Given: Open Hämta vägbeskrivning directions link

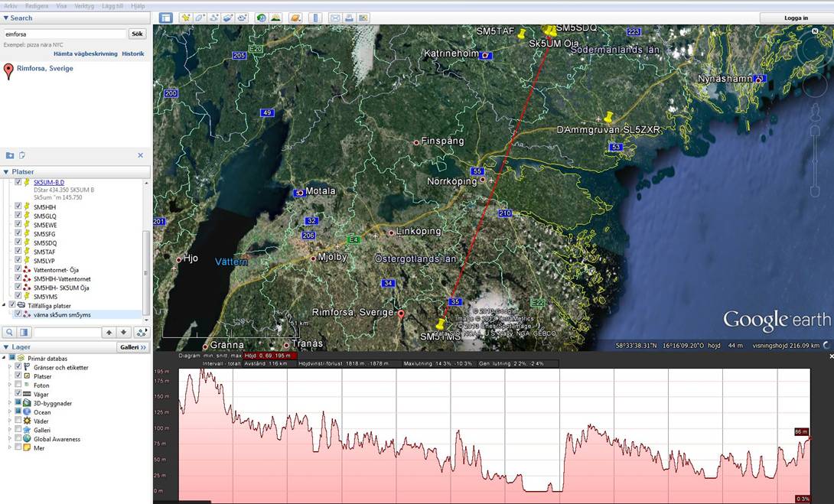Looking at the screenshot, I should [85, 54].
